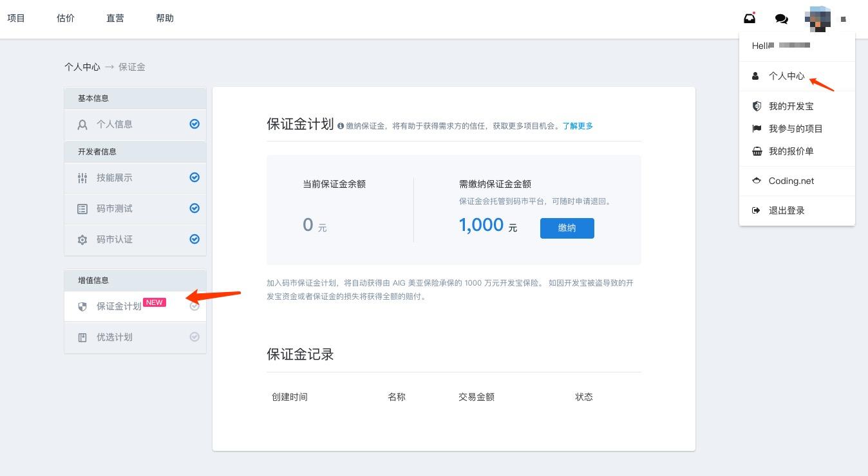Open the chat message icon

click(x=781, y=19)
